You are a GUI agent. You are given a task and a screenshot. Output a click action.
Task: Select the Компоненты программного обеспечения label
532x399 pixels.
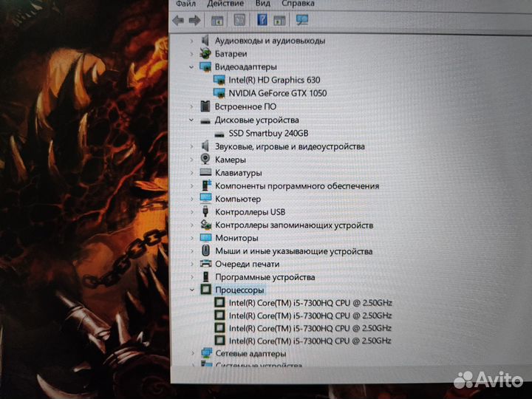tap(297, 186)
